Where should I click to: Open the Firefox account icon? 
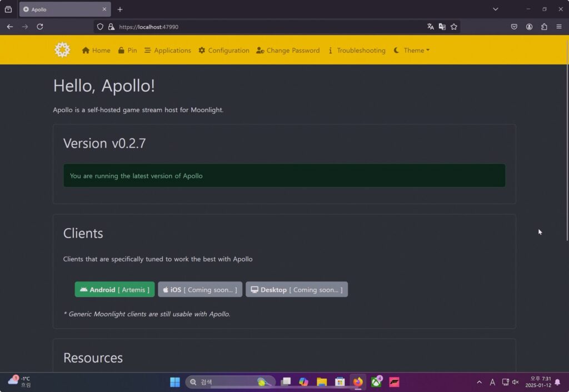pos(529,27)
